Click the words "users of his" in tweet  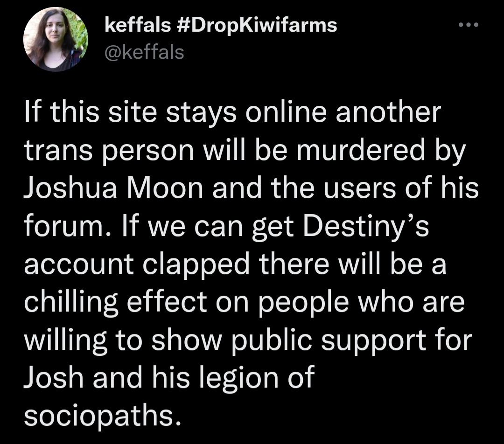[x=401, y=188]
